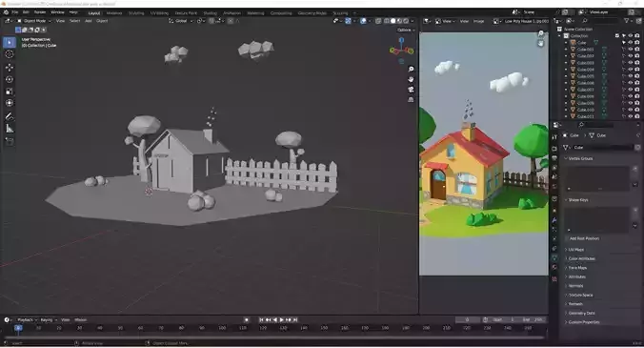Open the Tool properties tab

[554, 137]
